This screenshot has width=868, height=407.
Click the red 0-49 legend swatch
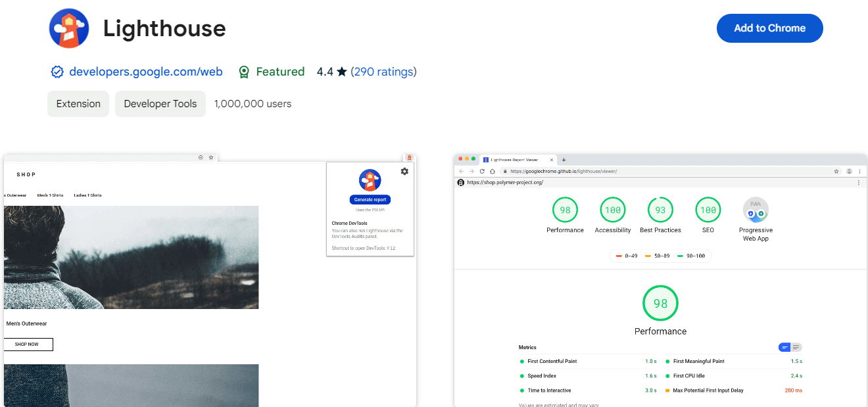tap(619, 256)
